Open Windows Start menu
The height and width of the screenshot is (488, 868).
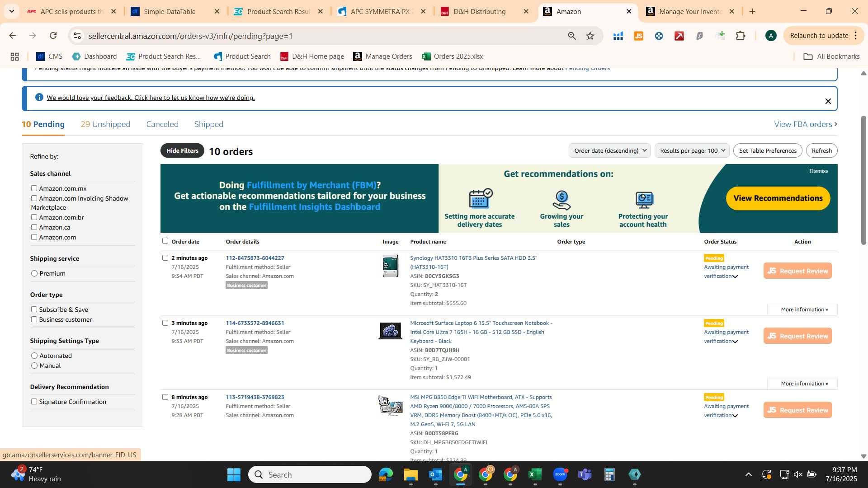(x=234, y=474)
